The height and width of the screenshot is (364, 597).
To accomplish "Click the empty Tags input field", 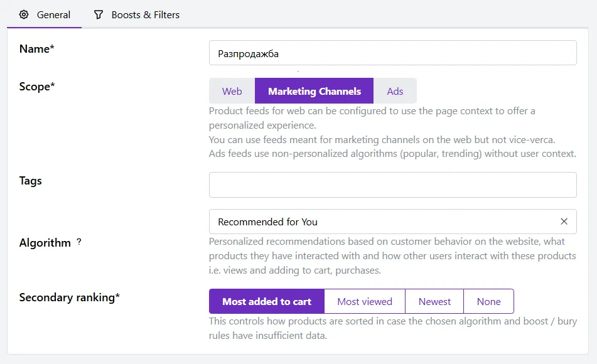I will pos(392,185).
